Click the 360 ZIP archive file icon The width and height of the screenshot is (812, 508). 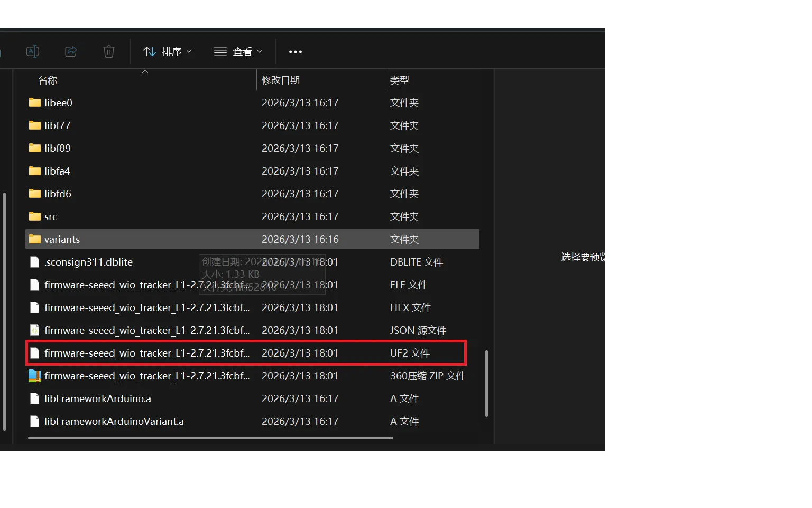(x=34, y=376)
